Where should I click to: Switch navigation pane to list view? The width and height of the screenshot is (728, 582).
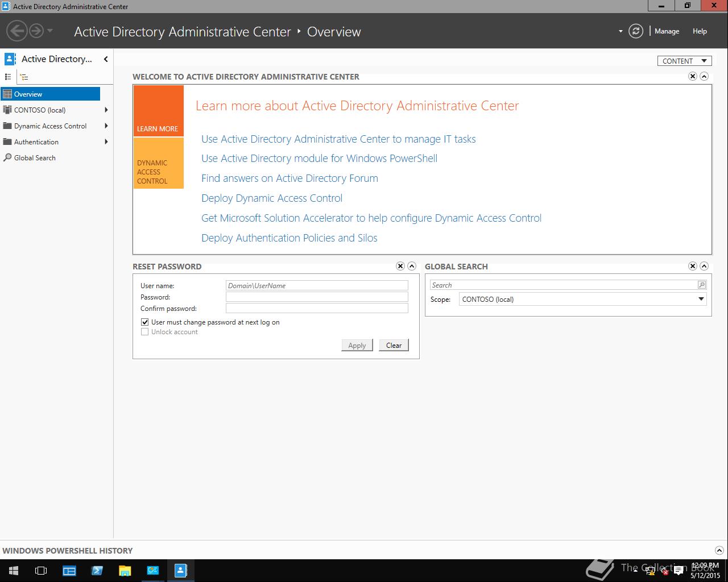tap(8, 77)
